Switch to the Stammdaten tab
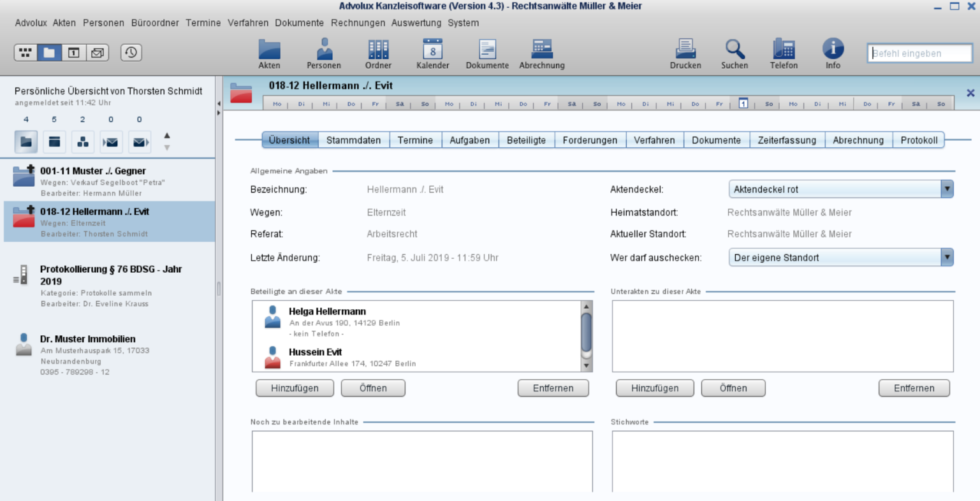The image size is (980, 501). point(354,140)
